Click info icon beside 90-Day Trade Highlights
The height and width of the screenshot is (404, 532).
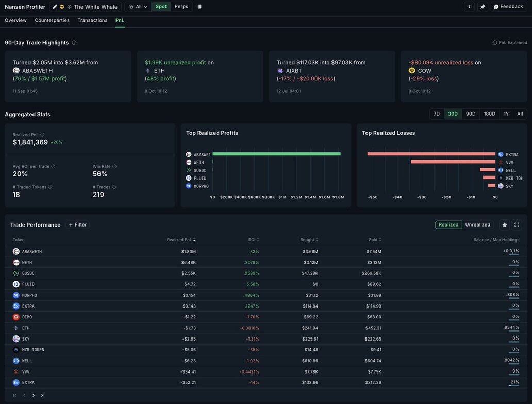[74, 43]
